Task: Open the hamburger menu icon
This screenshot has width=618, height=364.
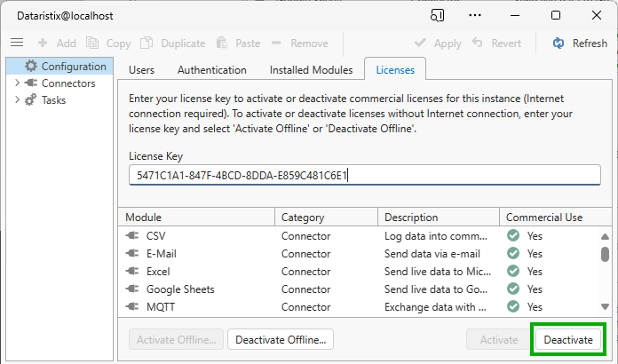Action: (x=17, y=43)
